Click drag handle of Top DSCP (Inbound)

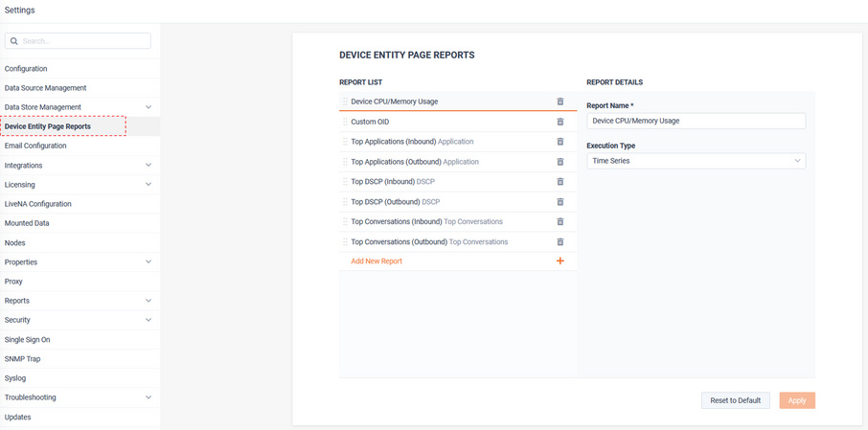345,182
